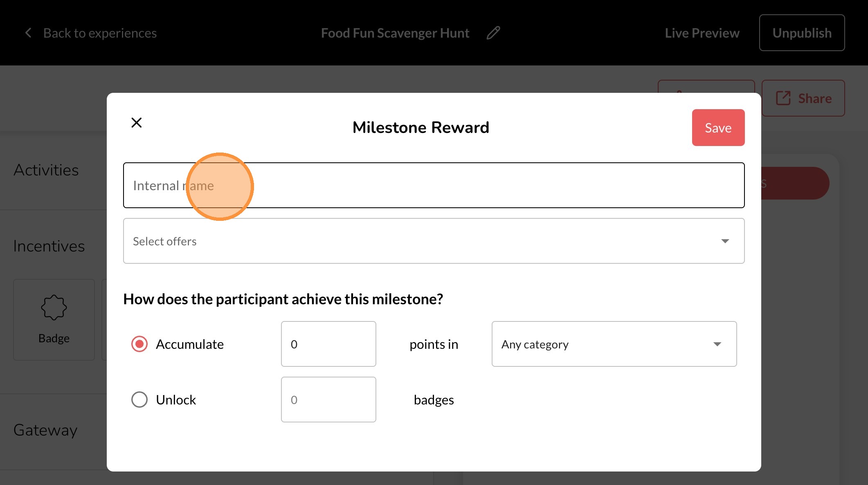Close the Milestone Reward dialog
Image resolution: width=868 pixels, height=485 pixels.
pyautogui.click(x=137, y=123)
